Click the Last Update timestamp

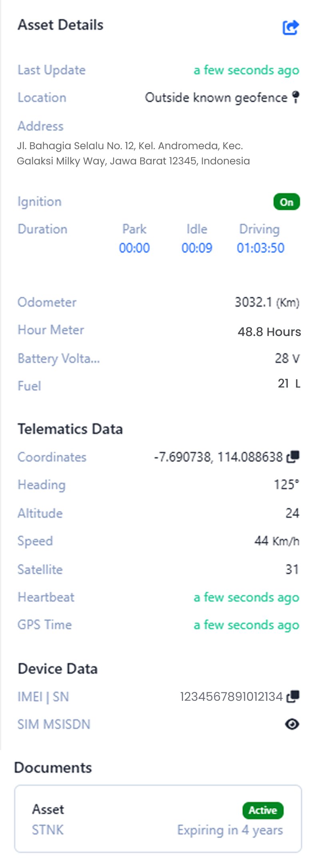coord(246,70)
